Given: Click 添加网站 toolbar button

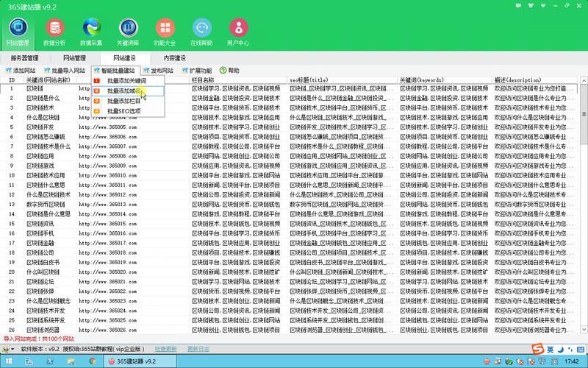Looking at the screenshot, I should (21, 71).
